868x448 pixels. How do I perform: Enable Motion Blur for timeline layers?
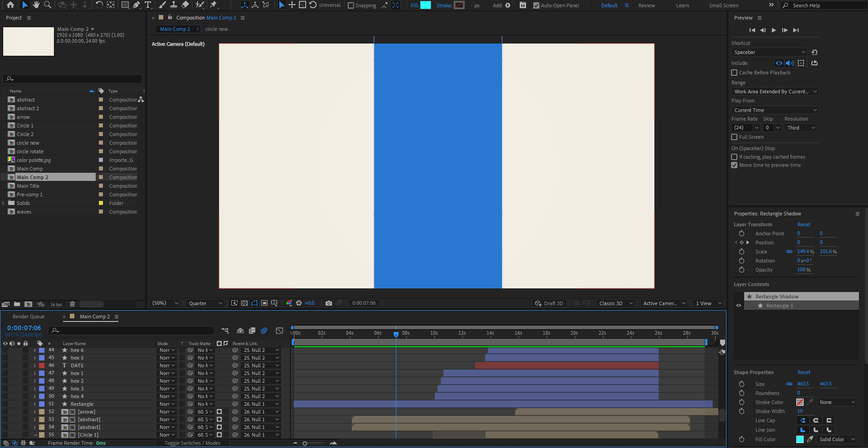(x=264, y=331)
